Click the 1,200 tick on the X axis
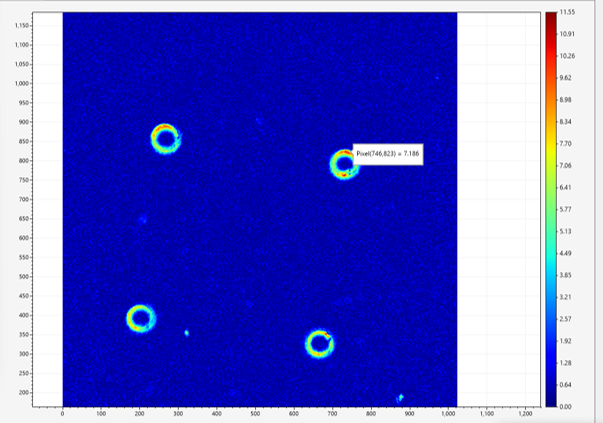This screenshot has width=603, height=423. [525, 412]
